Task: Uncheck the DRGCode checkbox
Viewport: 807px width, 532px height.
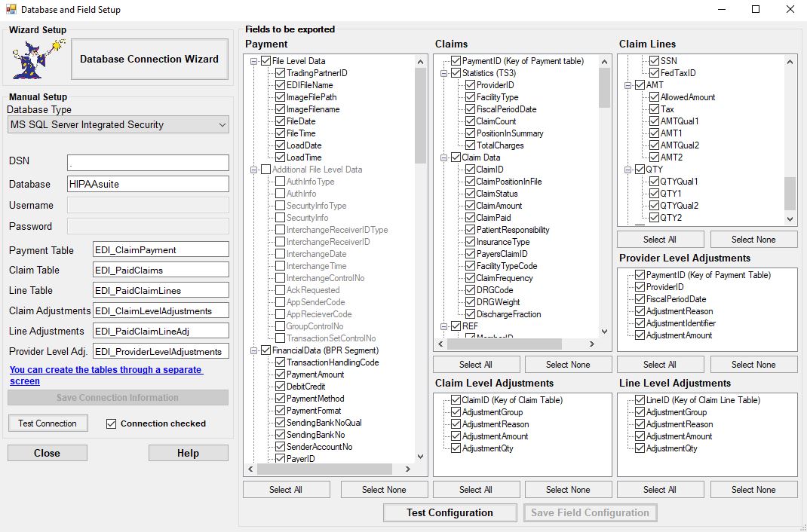Action: [470, 290]
